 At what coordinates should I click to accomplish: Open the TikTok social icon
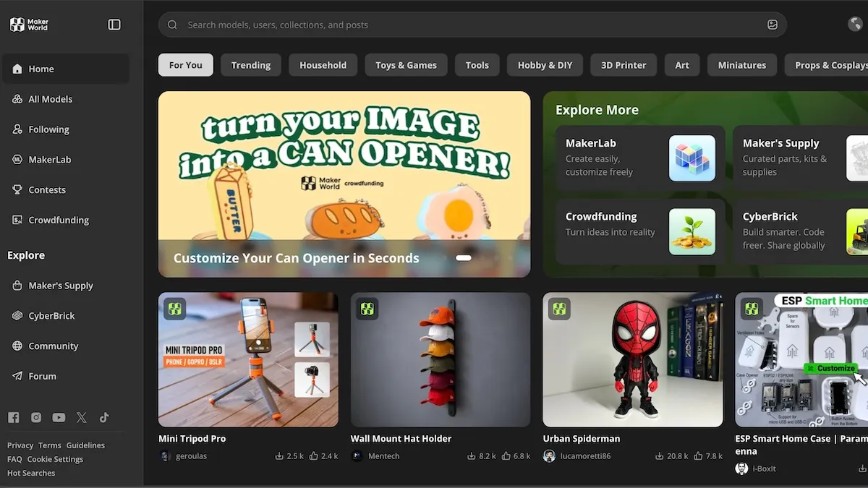coord(104,417)
